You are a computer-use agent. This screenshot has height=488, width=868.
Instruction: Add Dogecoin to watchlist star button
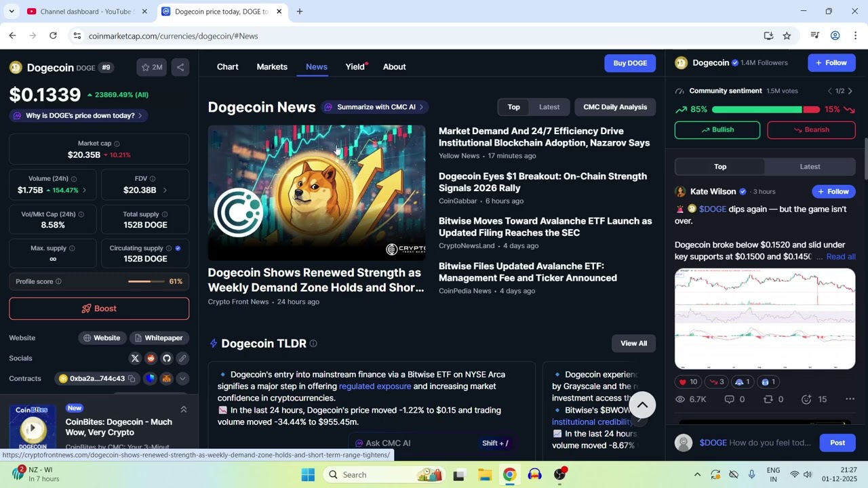[152, 67]
